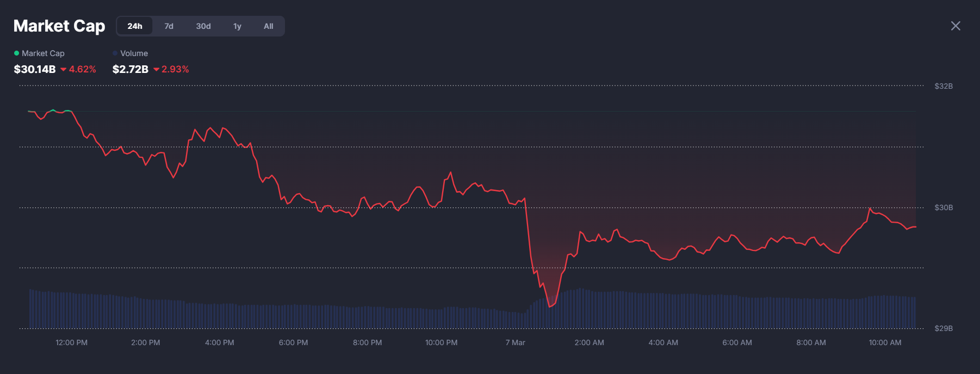Click the 10:00 PM x-axis label
Image resolution: width=980 pixels, height=374 pixels.
point(442,342)
